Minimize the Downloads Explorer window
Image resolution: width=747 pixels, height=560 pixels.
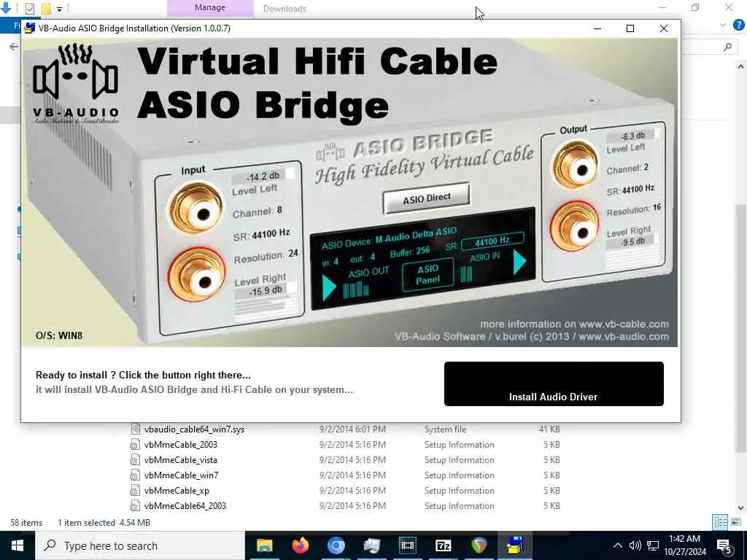pyautogui.click(x=662, y=7)
